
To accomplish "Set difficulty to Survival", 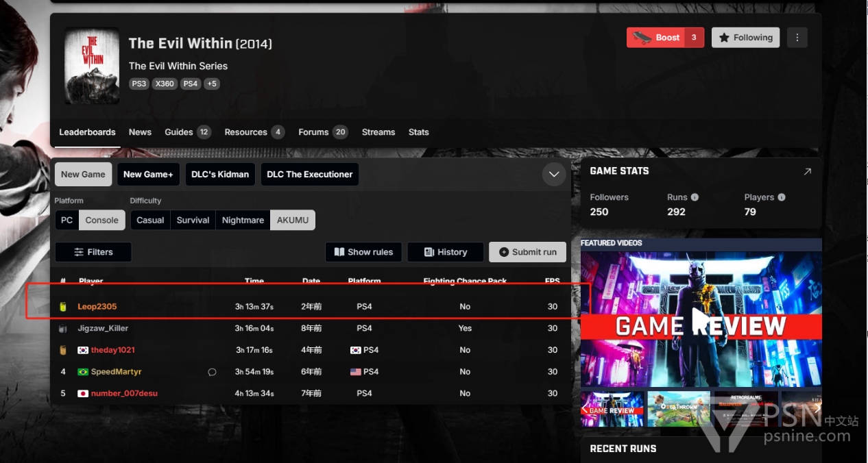I will [x=193, y=220].
